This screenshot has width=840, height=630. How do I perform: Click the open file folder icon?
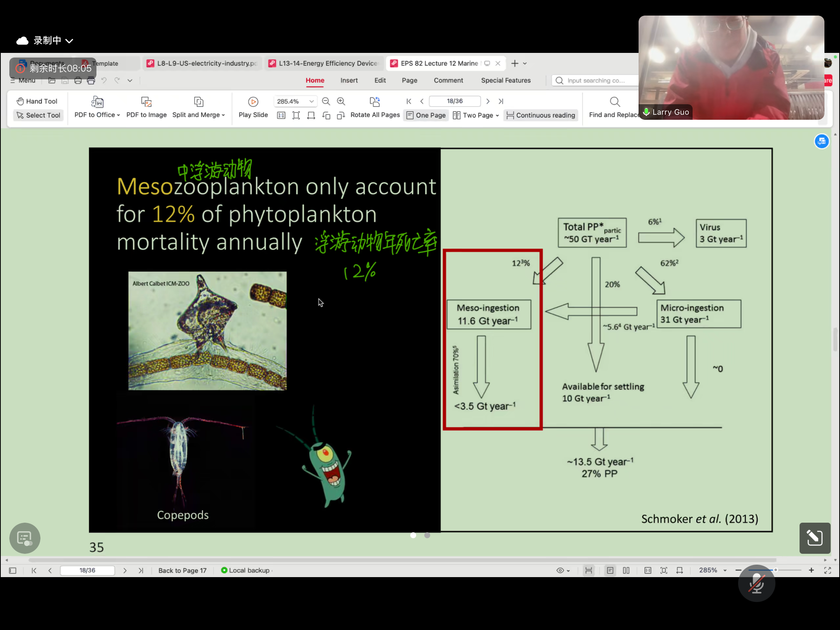click(52, 80)
